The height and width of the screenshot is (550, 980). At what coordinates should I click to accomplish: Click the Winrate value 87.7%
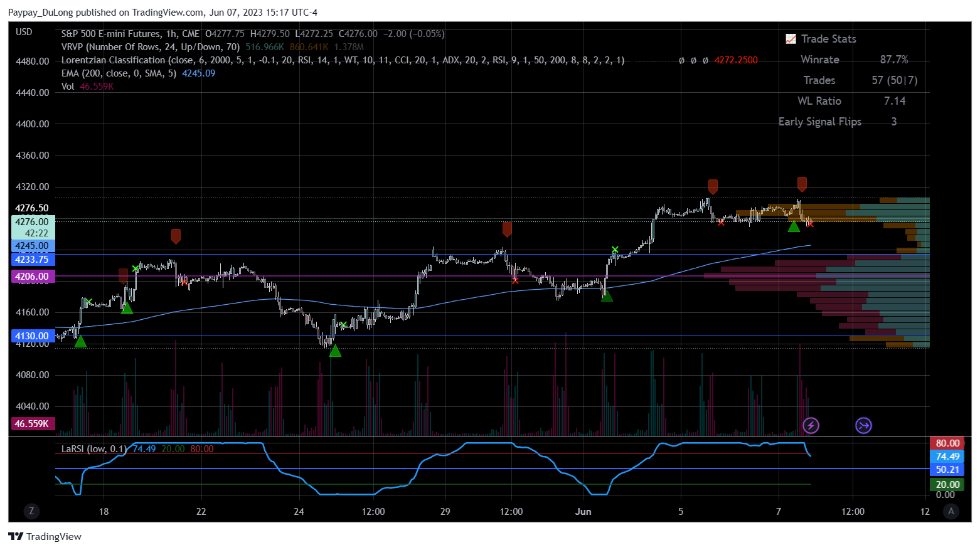(894, 60)
